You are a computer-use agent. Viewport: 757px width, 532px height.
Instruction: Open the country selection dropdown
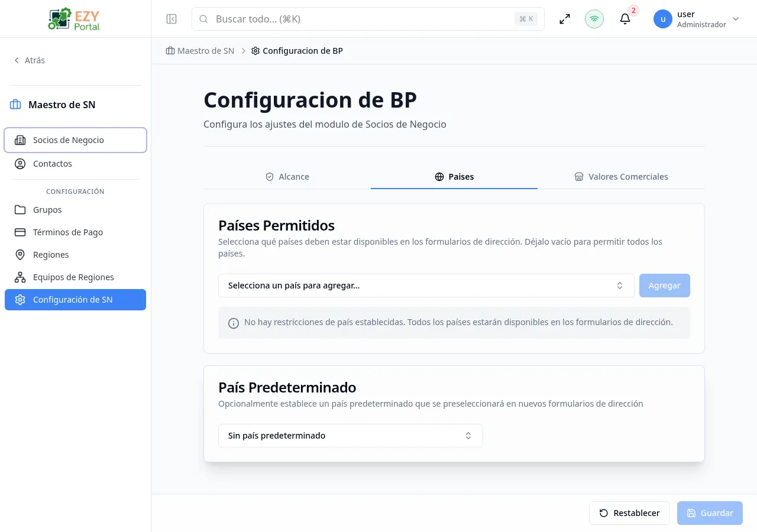point(426,286)
